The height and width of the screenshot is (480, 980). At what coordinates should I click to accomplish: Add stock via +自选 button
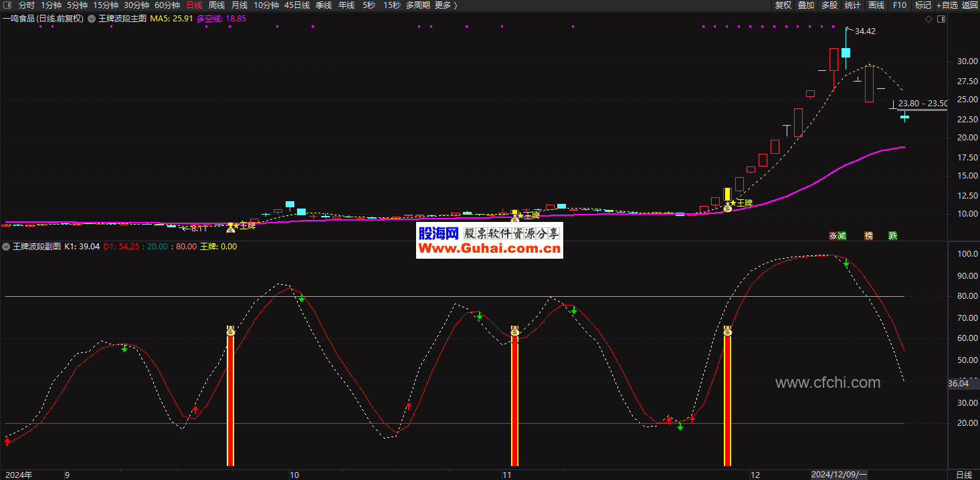(x=947, y=5)
